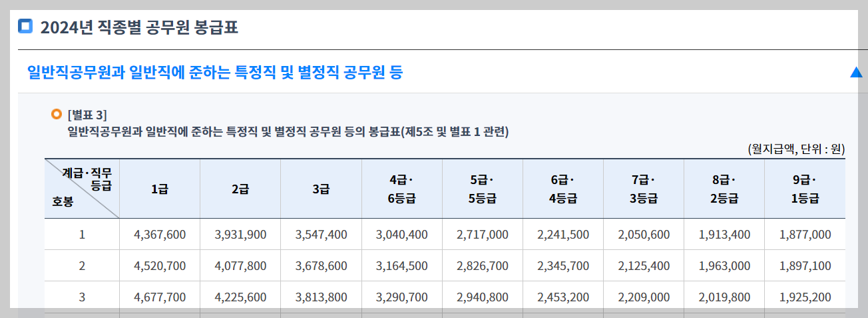
Task: Click the cell value 3,040,400
Action: (x=402, y=235)
